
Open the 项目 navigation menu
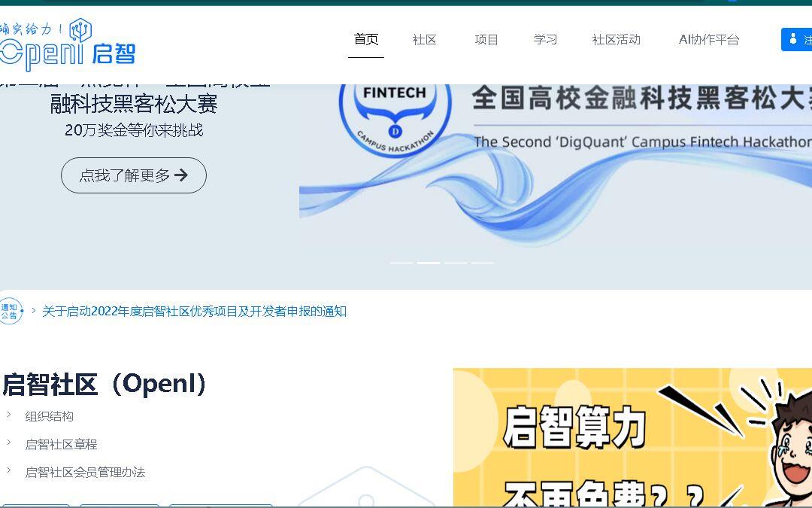click(x=486, y=39)
